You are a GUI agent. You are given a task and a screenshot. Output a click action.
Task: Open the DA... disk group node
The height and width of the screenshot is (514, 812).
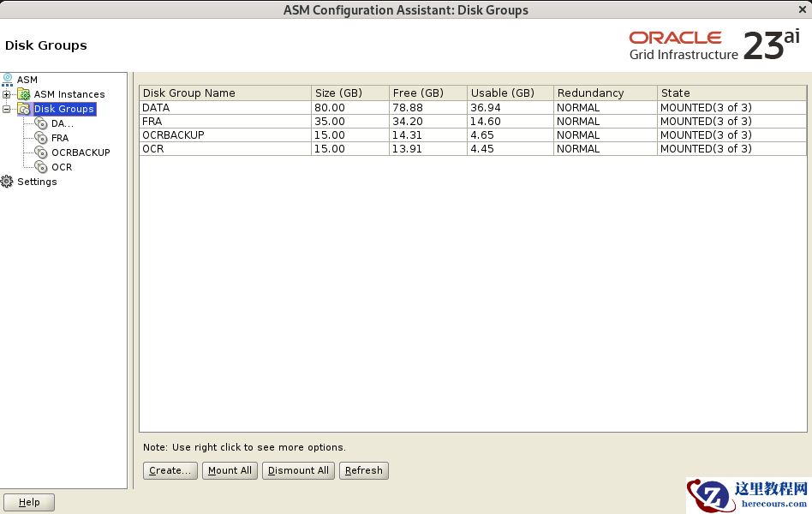63,123
